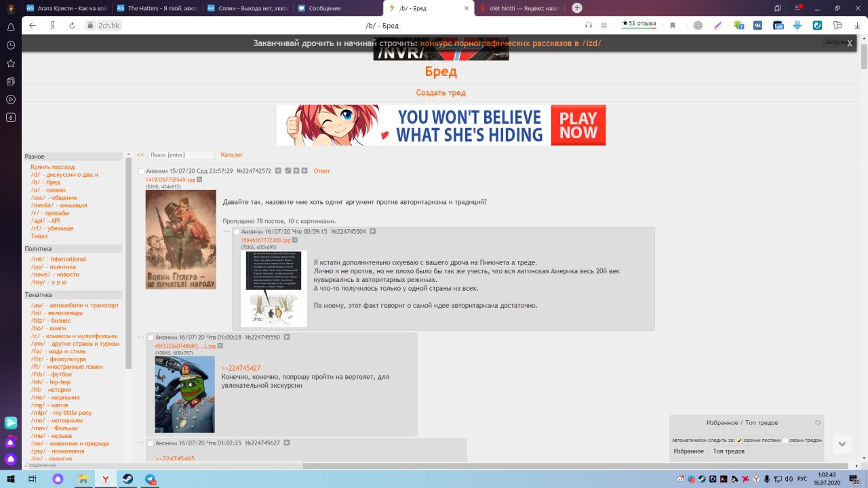The height and width of the screenshot is (488, 868).
Task: Open a new browser tab with the plus
Action: pos(577,8)
